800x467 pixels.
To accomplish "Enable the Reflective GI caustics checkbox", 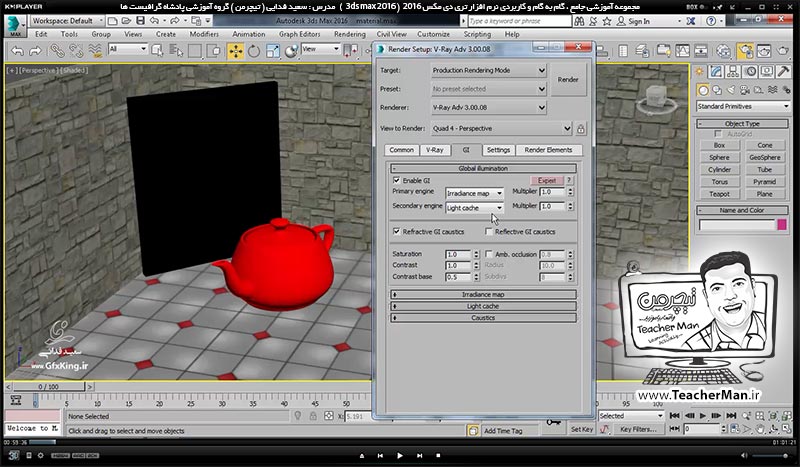I will coord(489,231).
